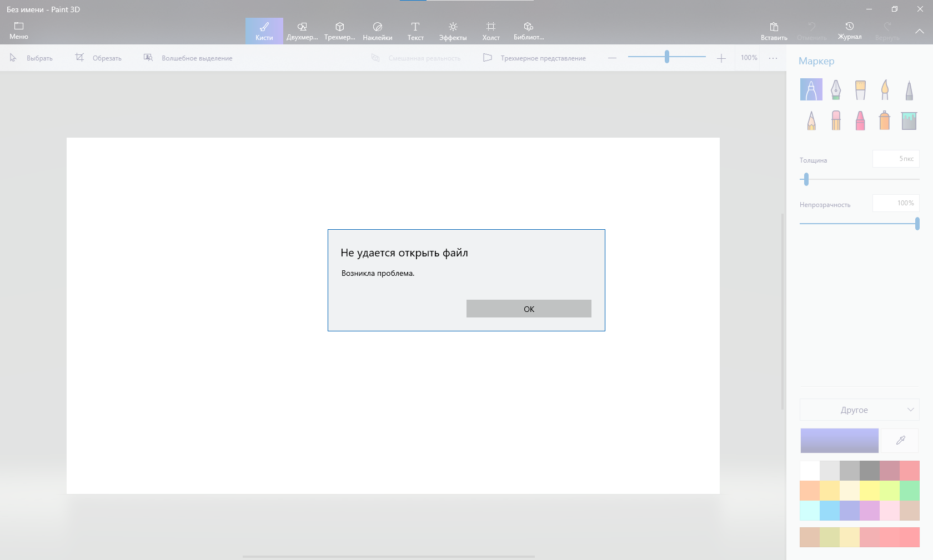The width and height of the screenshot is (933, 560).
Task: Open the Меню folder menu
Action: click(x=19, y=31)
